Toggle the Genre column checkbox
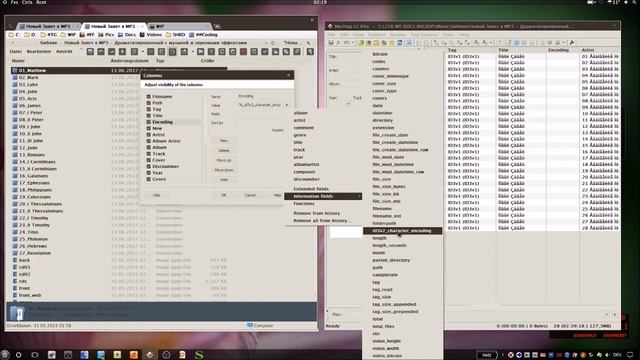 tap(149, 179)
